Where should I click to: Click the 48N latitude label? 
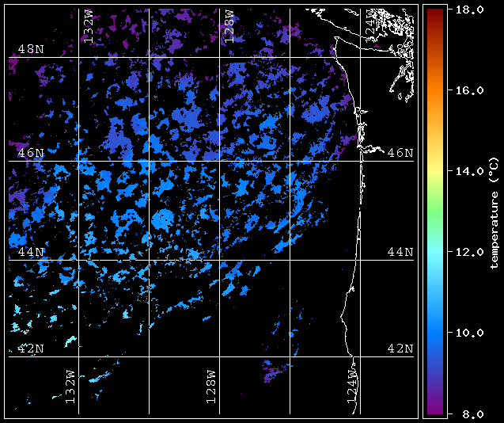(31, 49)
